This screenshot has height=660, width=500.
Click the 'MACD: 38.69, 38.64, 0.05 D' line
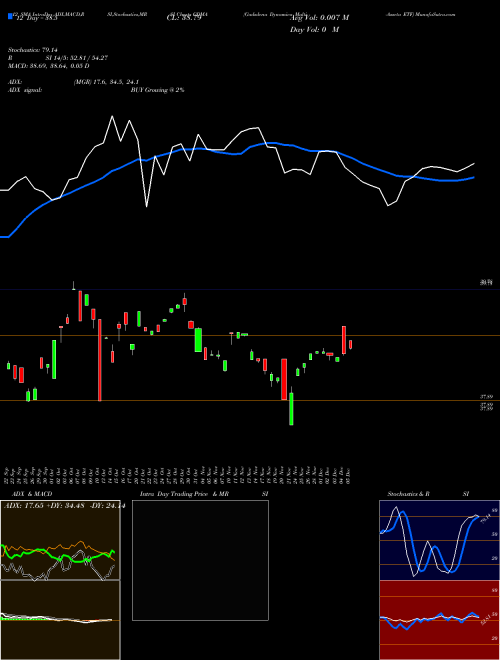point(48,66)
